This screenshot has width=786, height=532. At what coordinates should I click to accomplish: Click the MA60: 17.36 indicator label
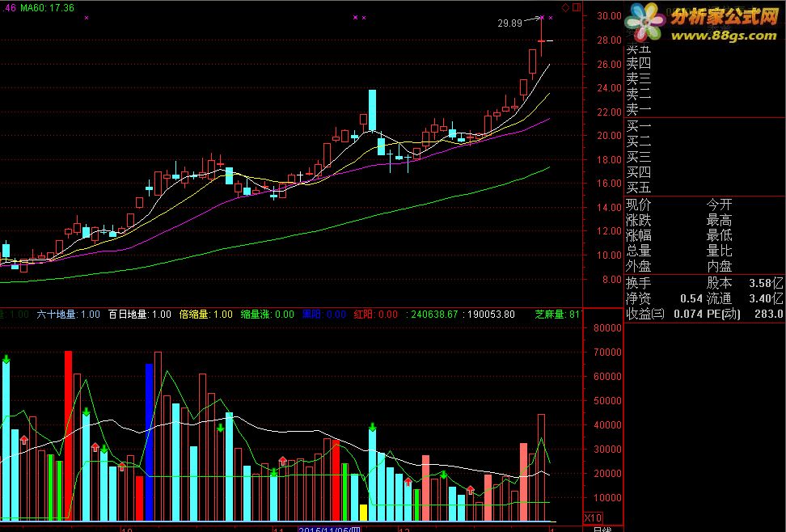pyautogui.click(x=47, y=7)
